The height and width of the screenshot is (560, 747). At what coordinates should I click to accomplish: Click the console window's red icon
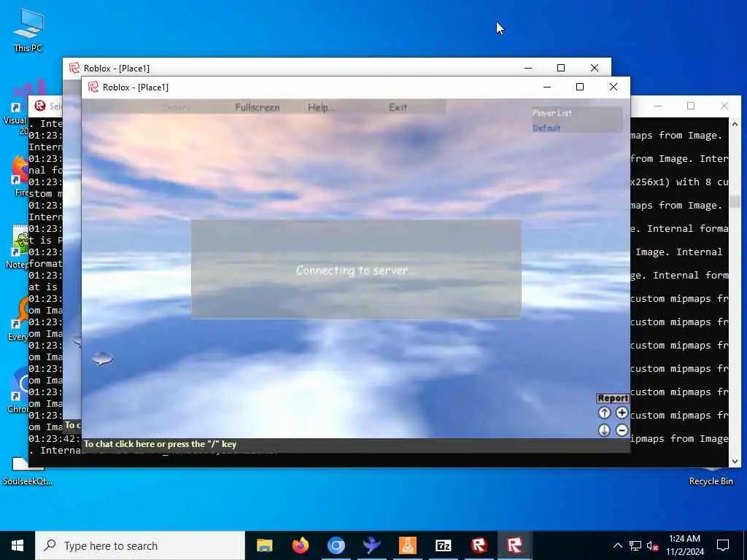(x=40, y=106)
